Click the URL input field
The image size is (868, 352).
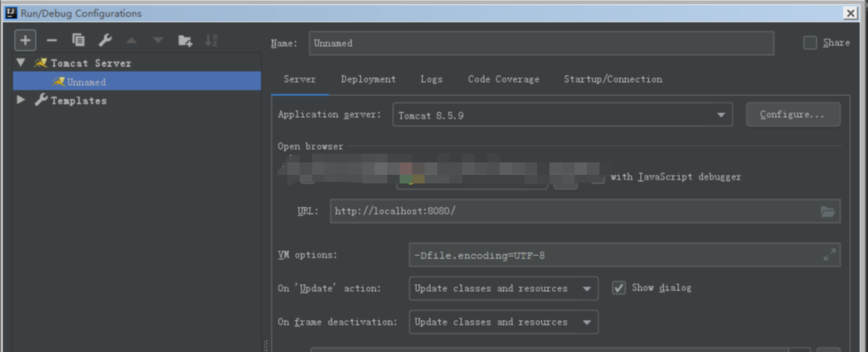(585, 212)
